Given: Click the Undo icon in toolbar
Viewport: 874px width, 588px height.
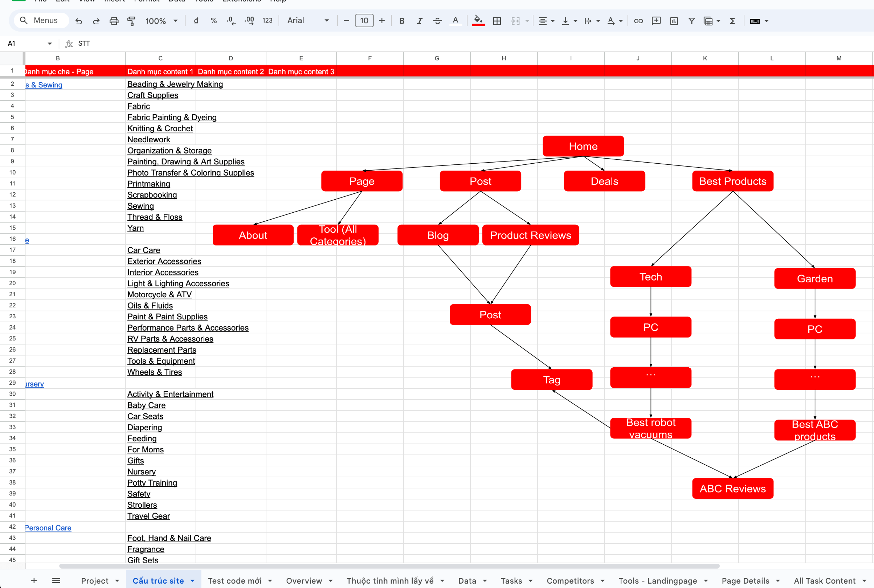Looking at the screenshot, I should 78,21.
